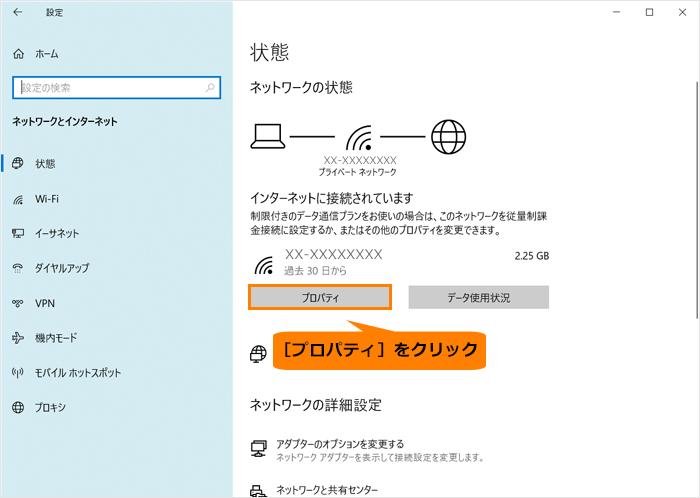
Task: Click the Wi-Fi icon in network diagram
Action: (359, 138)
